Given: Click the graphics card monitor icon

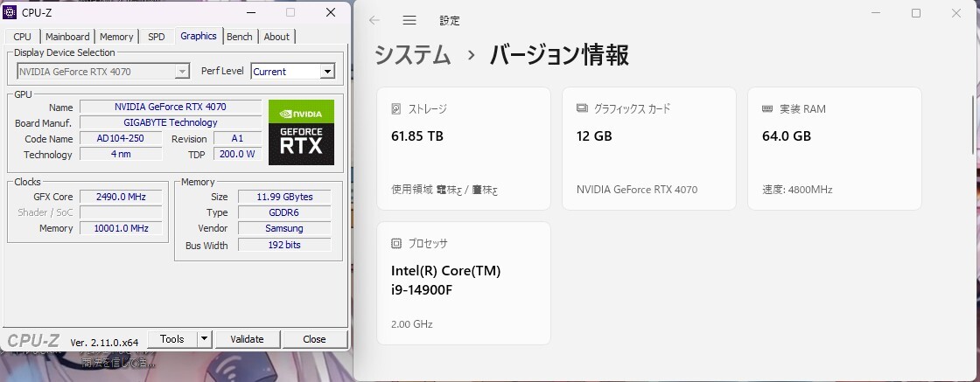Looking at the screenshot, I should [582, 108].
